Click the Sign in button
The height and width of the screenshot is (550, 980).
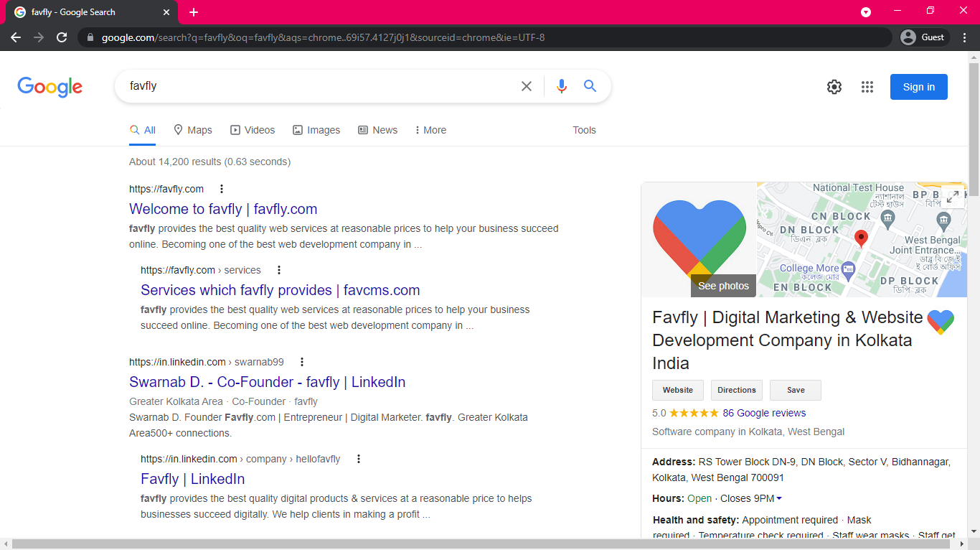point(919,87)
